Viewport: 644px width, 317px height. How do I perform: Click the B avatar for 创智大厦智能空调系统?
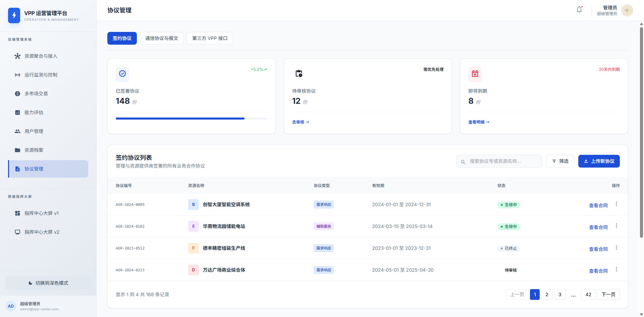point(193,205)
